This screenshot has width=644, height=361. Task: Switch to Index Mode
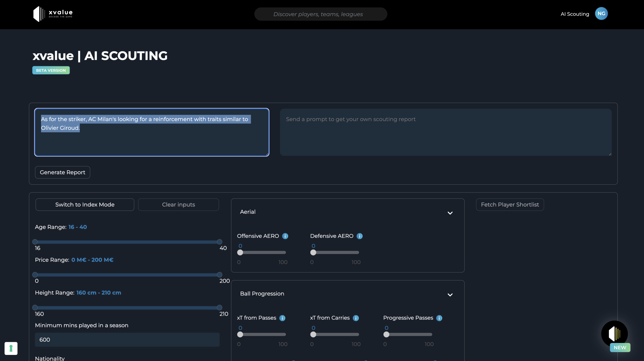85,205
